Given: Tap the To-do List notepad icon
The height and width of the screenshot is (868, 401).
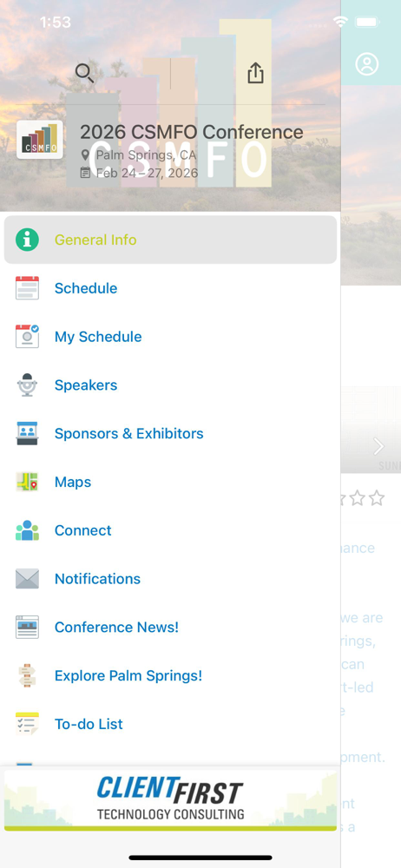Looking at the screenshot, I should coord(27,724).
